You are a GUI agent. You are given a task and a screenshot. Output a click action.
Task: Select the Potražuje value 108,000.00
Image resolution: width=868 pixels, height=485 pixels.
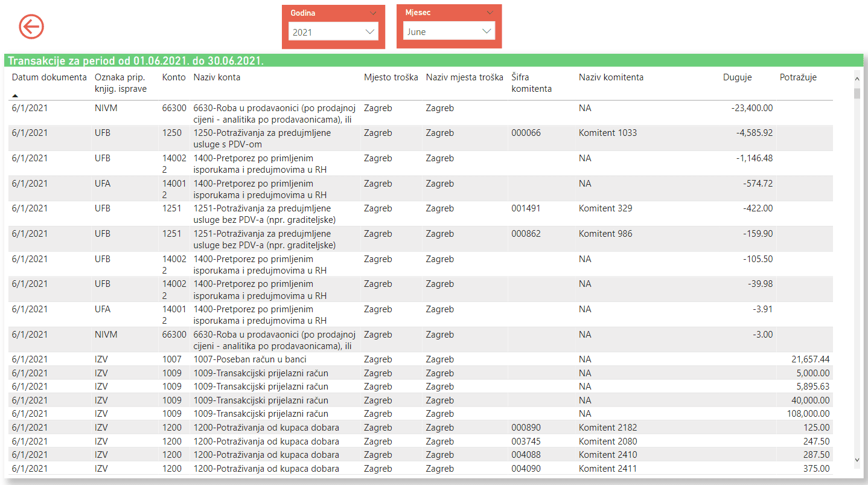pyautogui.click(x=808, y=414)
